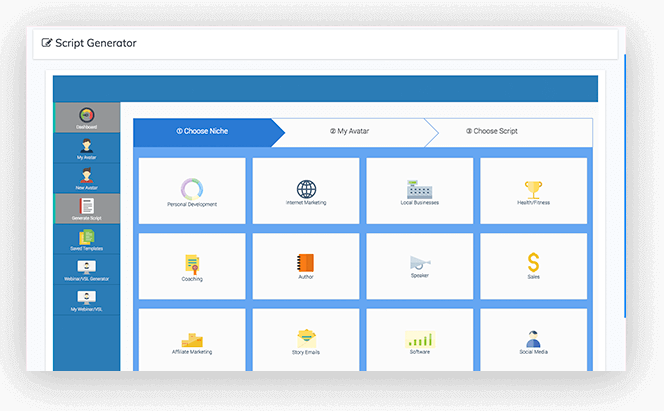This screenshot has width=664, height=411.
Task: Open Saved Templates from the sidebar
Action: pyautogui.click(x=86, y=240)
